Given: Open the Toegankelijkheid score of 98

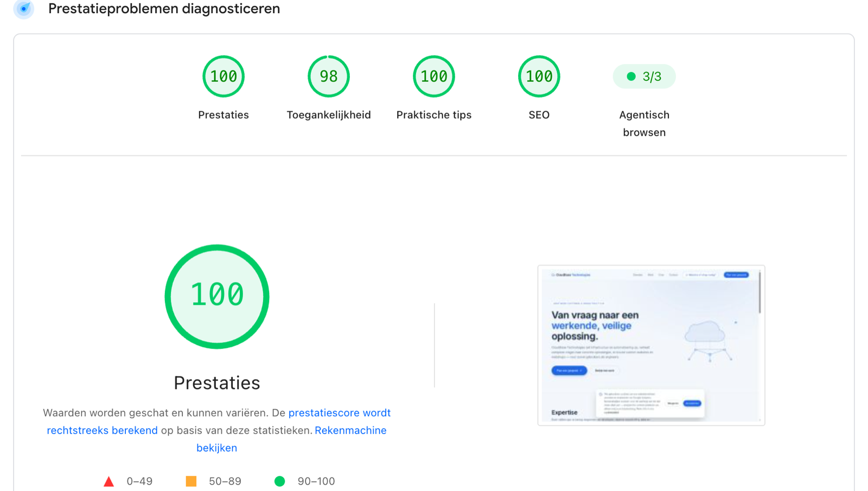Looking at the screenshot, I should (x=329, y=76).
